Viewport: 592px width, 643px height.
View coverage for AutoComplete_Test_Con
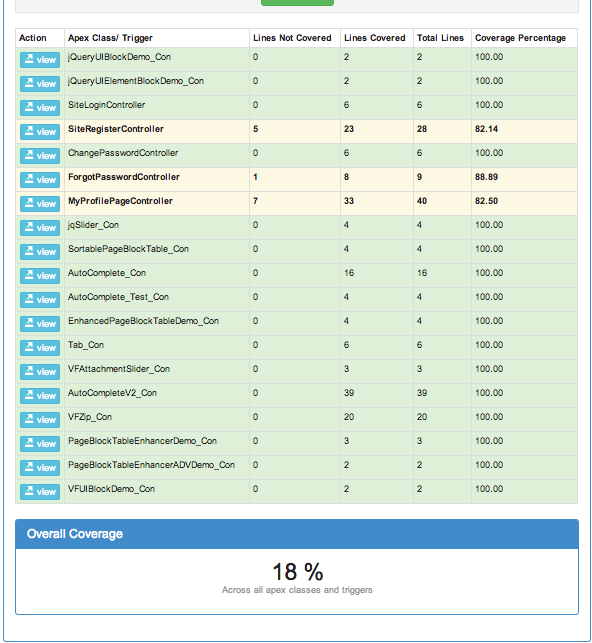tap(40, 300)
